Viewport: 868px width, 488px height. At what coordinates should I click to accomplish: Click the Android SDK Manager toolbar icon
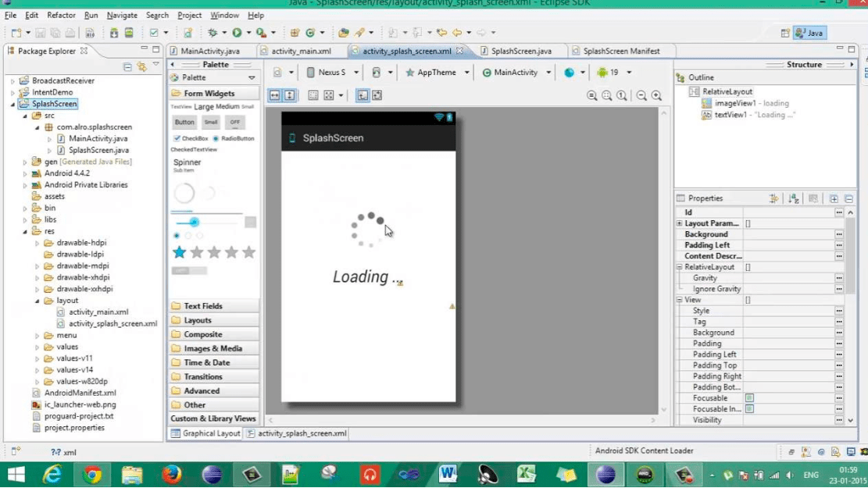113,33
